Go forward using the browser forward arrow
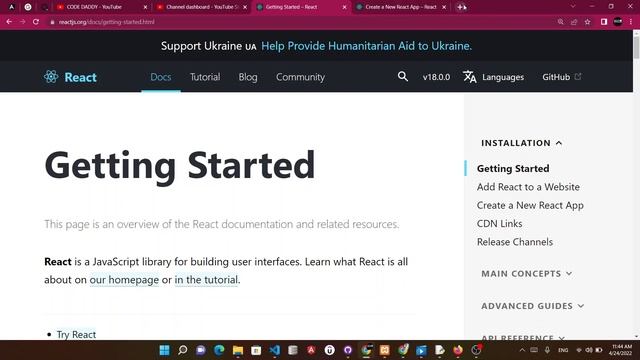 [22, 22]
